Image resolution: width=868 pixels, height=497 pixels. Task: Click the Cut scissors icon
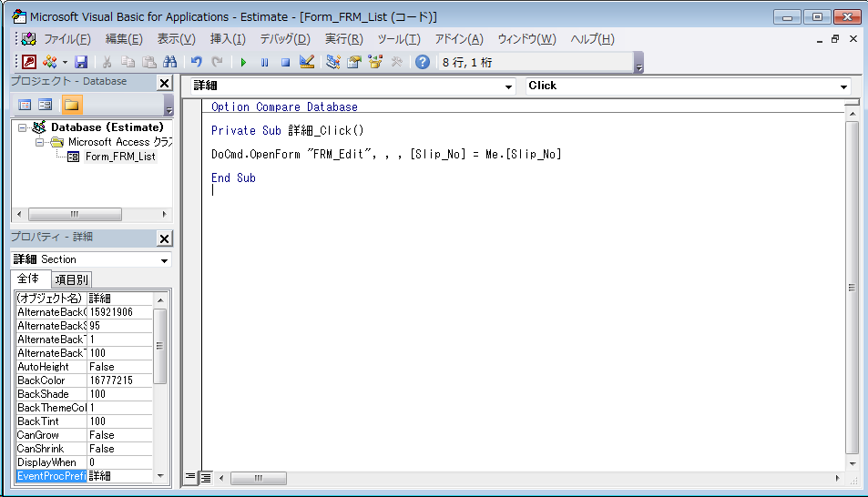(107, 62)
